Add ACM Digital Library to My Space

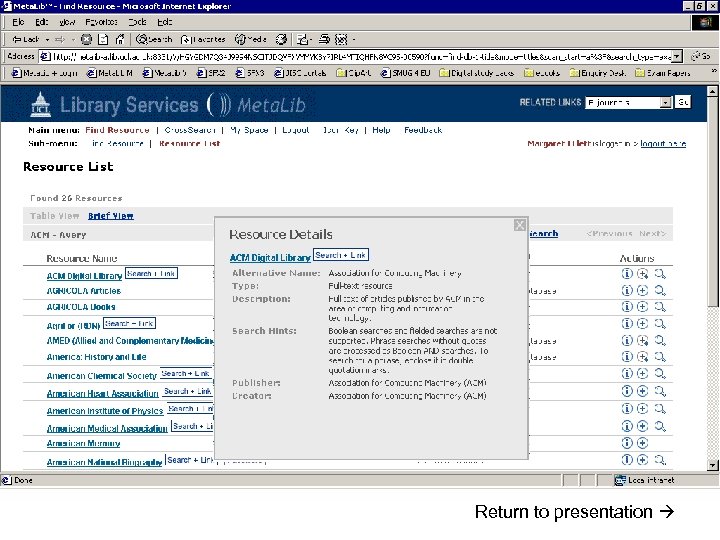642,274
